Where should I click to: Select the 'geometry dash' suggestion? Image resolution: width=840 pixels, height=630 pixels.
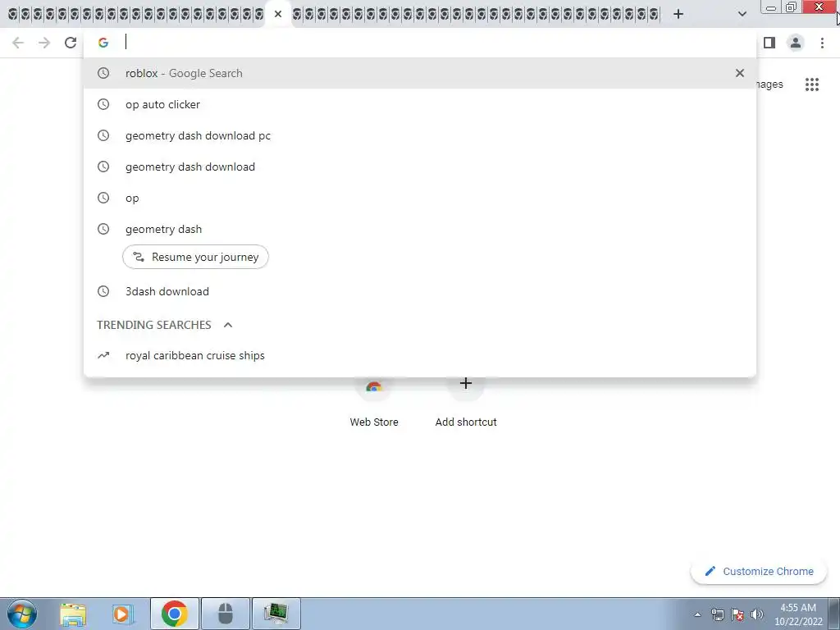[x=420, y=229]
